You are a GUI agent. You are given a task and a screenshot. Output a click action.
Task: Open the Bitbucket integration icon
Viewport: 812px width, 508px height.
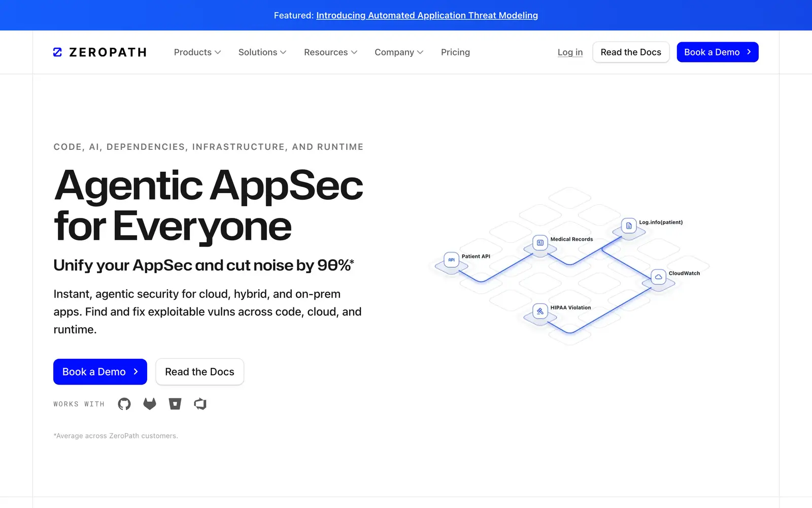[x=175, y=404]
